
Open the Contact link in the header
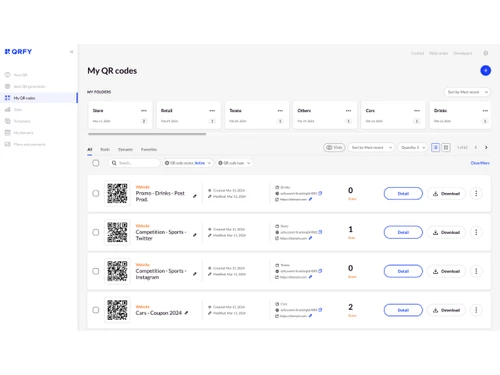click(417, 53)
